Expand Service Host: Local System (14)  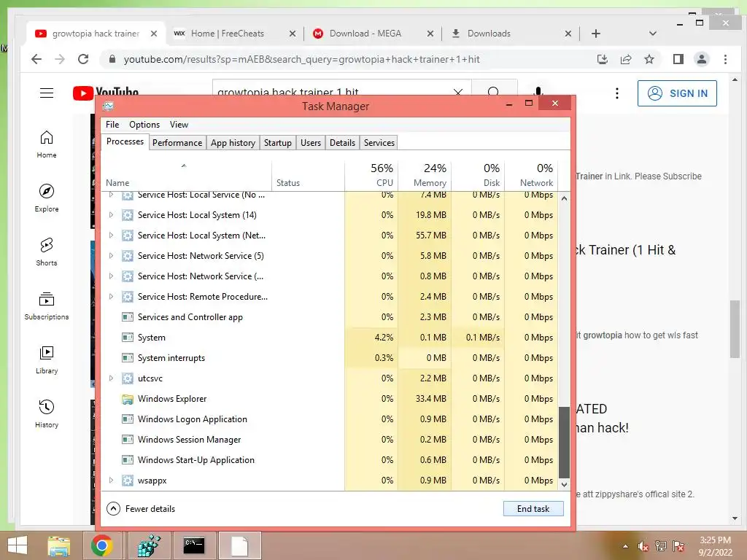111,215
